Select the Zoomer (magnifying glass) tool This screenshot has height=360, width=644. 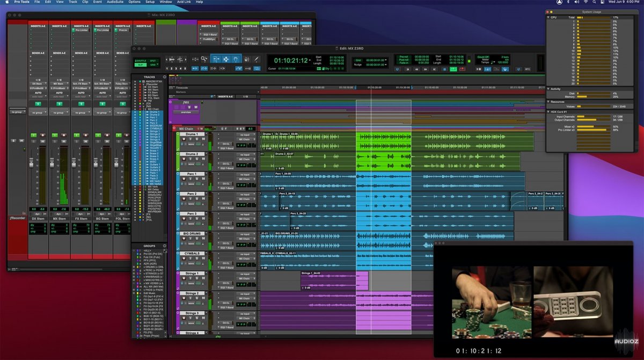tap(203, 59)
